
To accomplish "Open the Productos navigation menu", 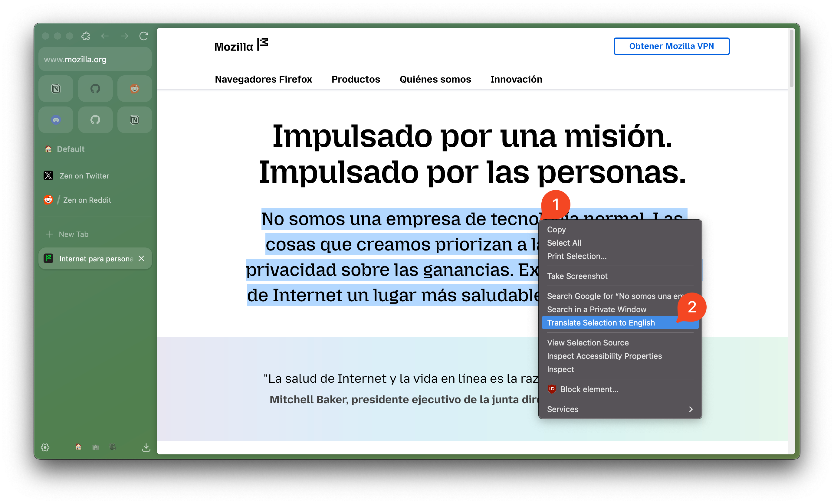I will pos(356,79).
